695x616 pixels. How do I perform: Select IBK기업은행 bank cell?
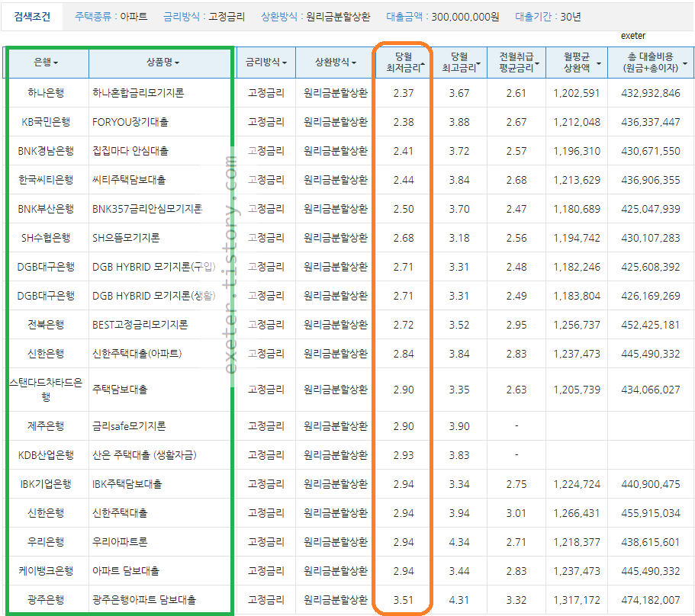tap(46, 484)
